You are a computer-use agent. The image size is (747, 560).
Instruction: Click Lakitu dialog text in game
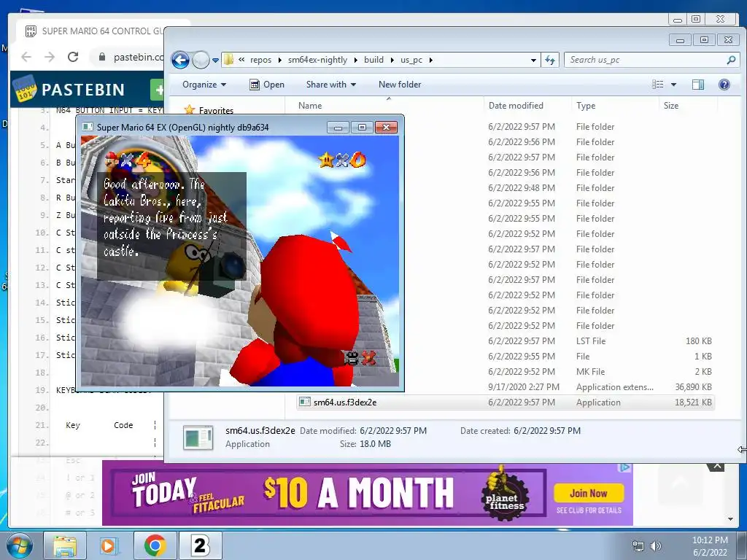coord(166,217)
